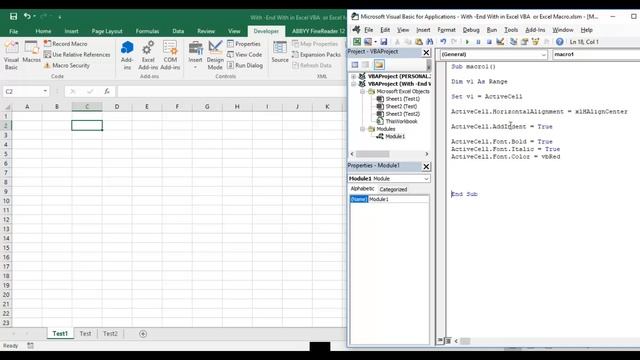Click View Object icon in Project panel
Viewport: 640px width, 360px height.
pos(365,65)
